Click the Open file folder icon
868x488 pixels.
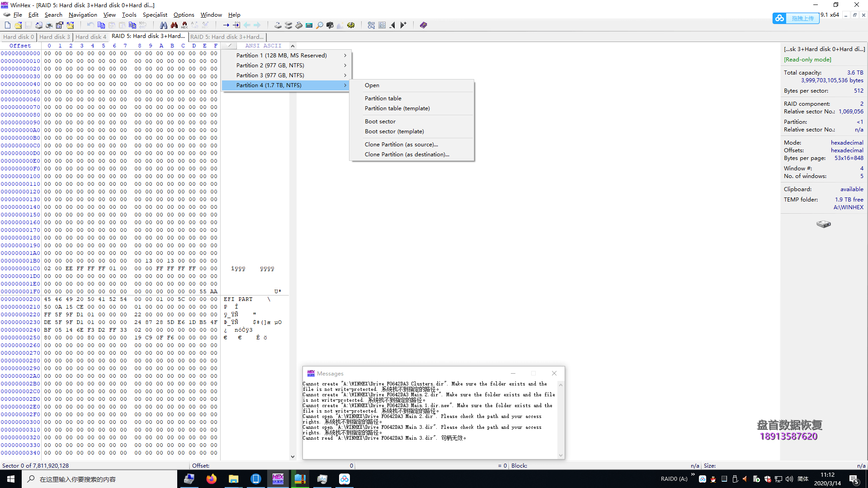click(x=18, y=25)
